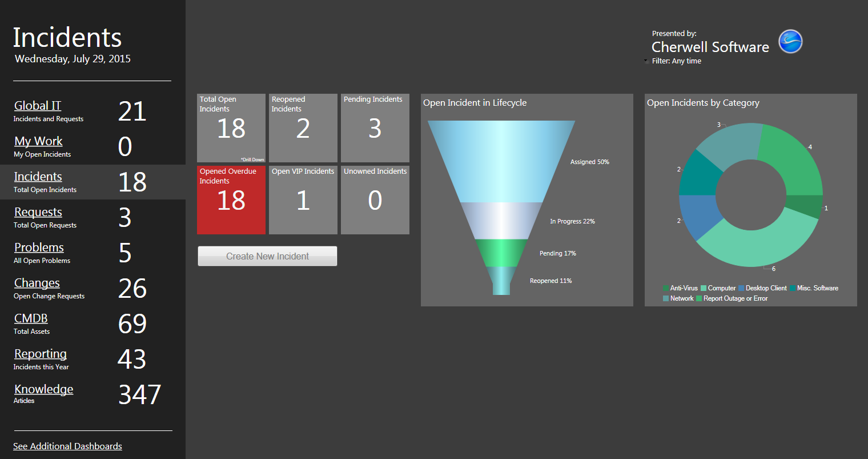
Task: Navigate to the Changes link
Action: point(37,283)
